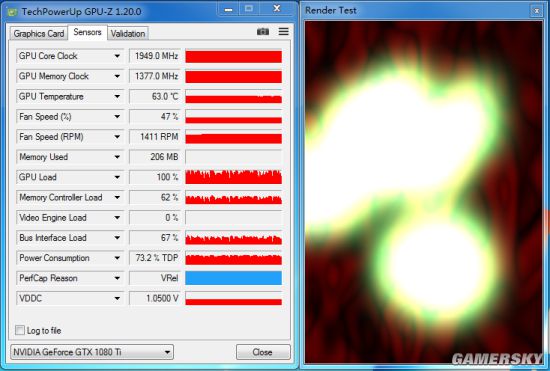Image resolution: width=550 pixels, height=371 pixels.
Task: Click the 1949.0 MHz core clock value
Action: (x=155, y=56)
